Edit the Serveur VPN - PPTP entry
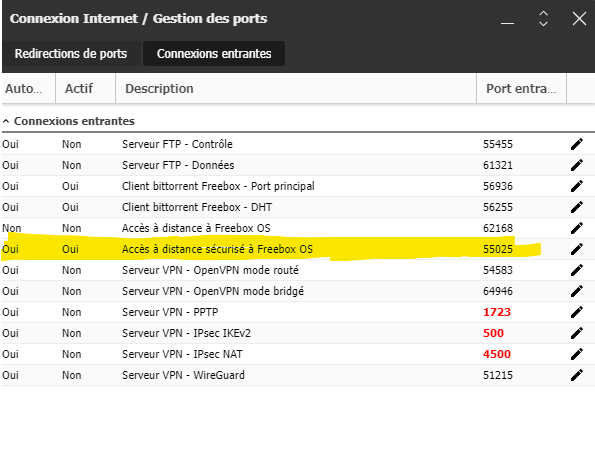 tap(576, 312)
